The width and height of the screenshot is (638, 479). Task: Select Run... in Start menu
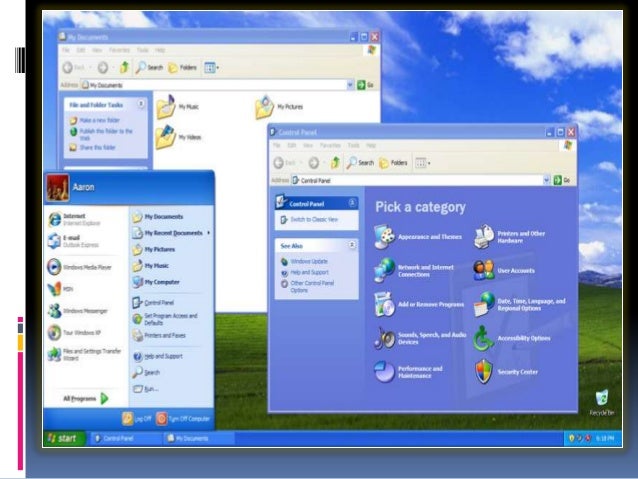(146, 389)
